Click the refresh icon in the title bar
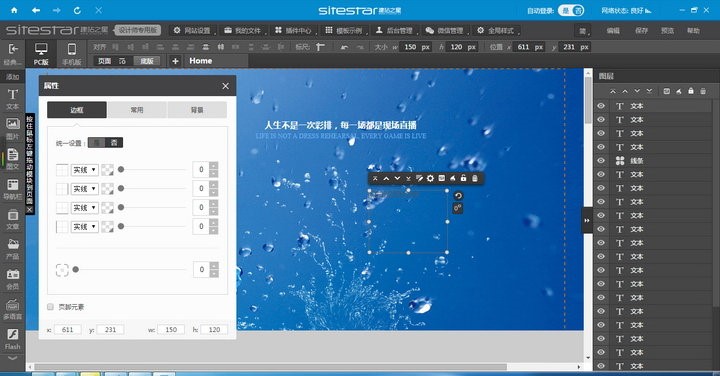The height and width of the screenshot is (376, 720). click(x=77, y=10)
